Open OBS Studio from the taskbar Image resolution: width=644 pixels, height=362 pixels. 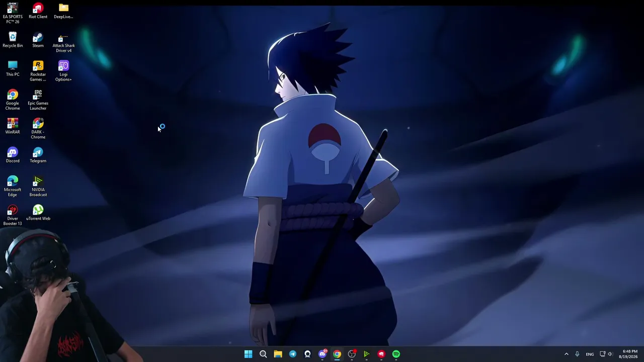(x=352, y=354)
